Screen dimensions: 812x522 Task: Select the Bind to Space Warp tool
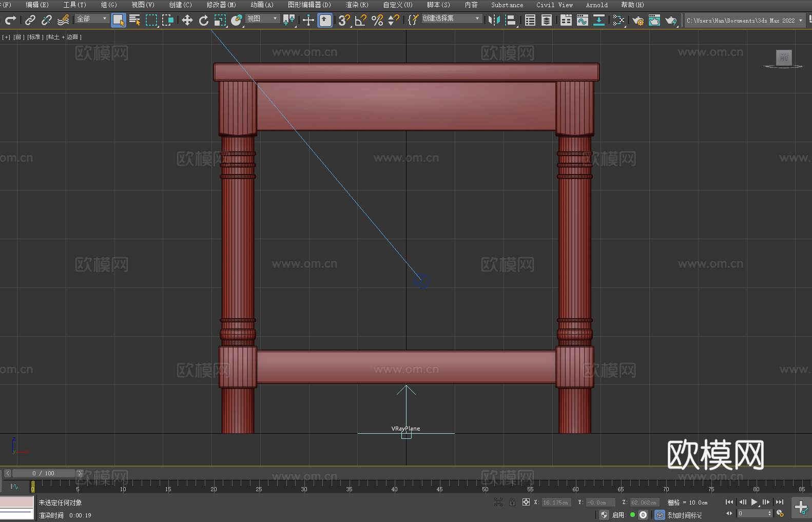pos(63,20)
